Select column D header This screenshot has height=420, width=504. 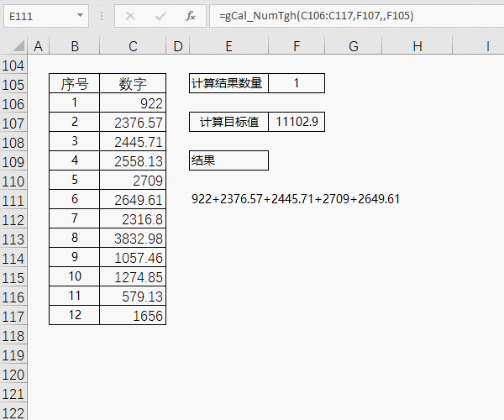click(x=178, y=46)
